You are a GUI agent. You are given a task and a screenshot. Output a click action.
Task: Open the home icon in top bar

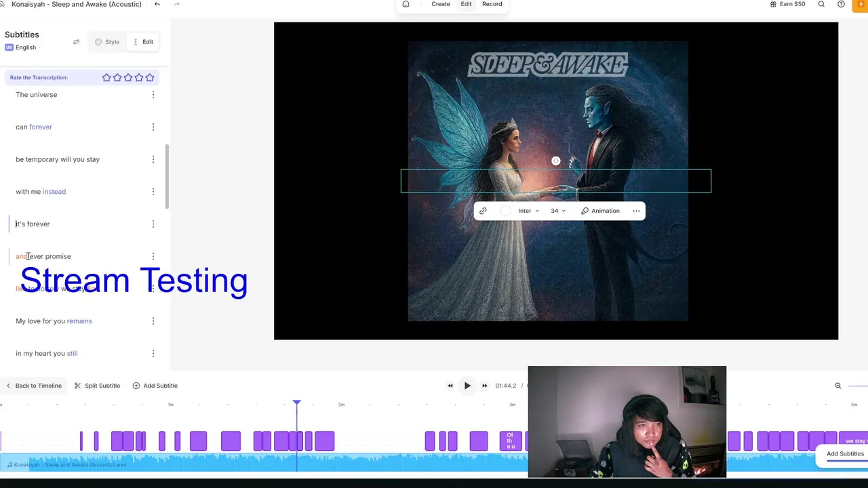(x=406, y=4)
